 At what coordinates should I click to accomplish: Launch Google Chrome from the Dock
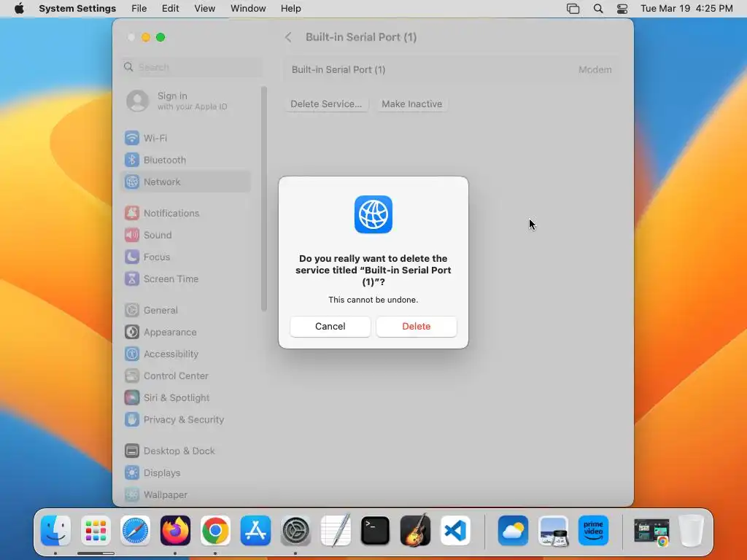[x=215, y=531]
